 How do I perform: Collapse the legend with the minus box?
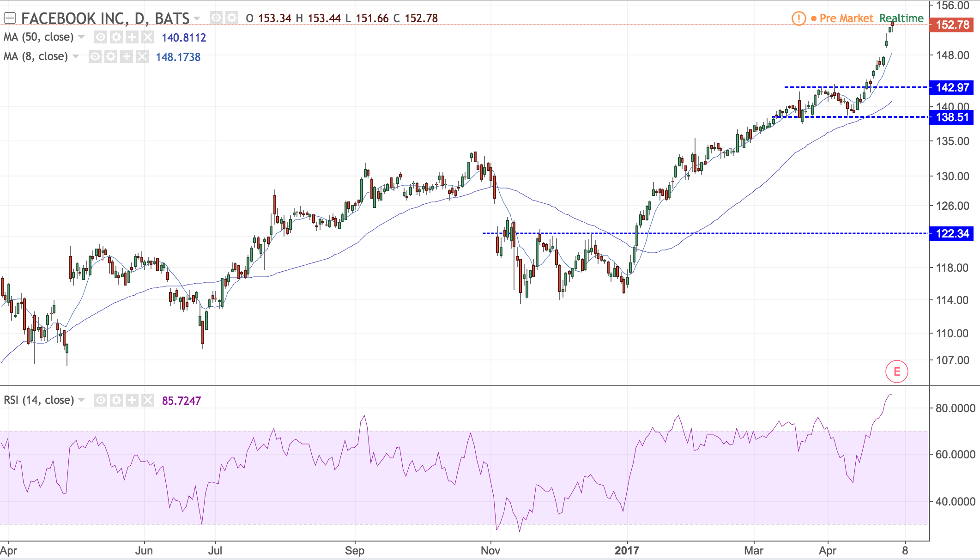10,18
